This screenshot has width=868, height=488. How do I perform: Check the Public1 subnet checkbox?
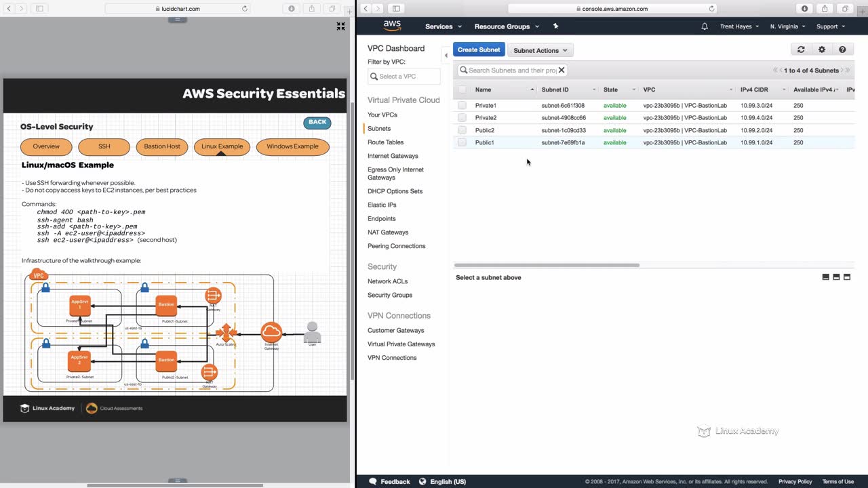coord(462,142)
